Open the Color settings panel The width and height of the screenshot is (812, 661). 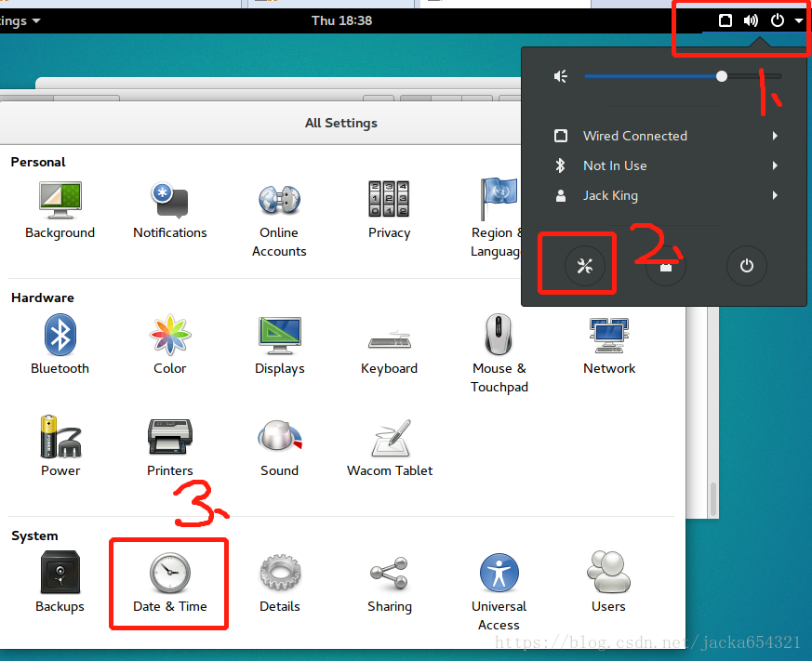coord(170,344)
